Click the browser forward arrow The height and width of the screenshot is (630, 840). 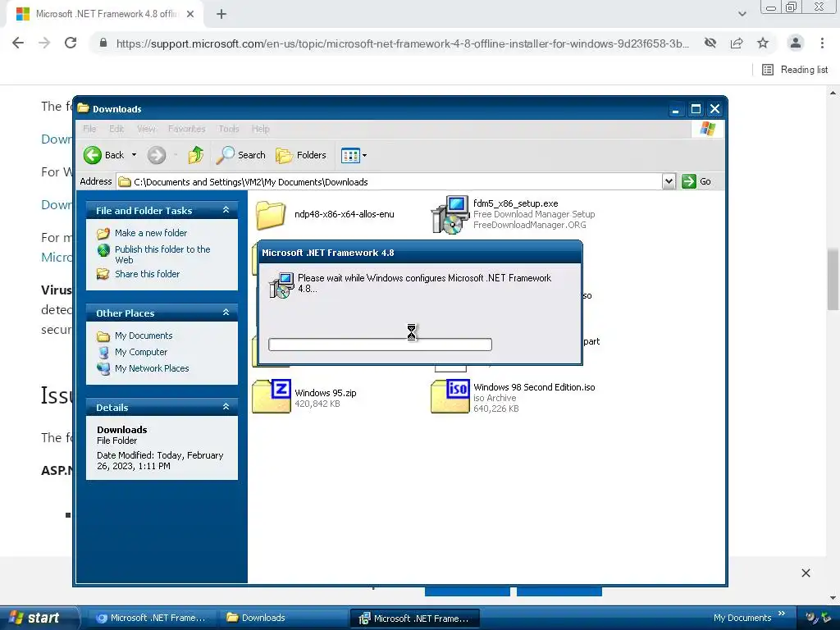click(44, 43)
